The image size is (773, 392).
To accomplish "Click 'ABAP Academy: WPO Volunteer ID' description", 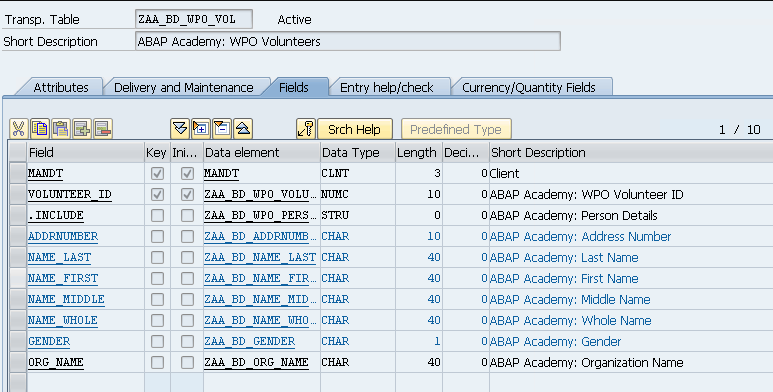I will 587,195.
